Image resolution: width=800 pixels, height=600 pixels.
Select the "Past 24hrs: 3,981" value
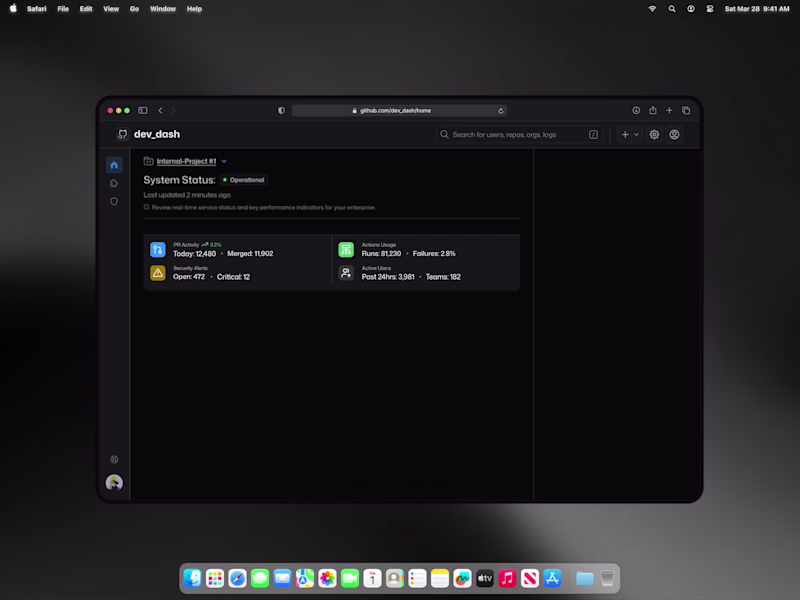coord(388,277)
